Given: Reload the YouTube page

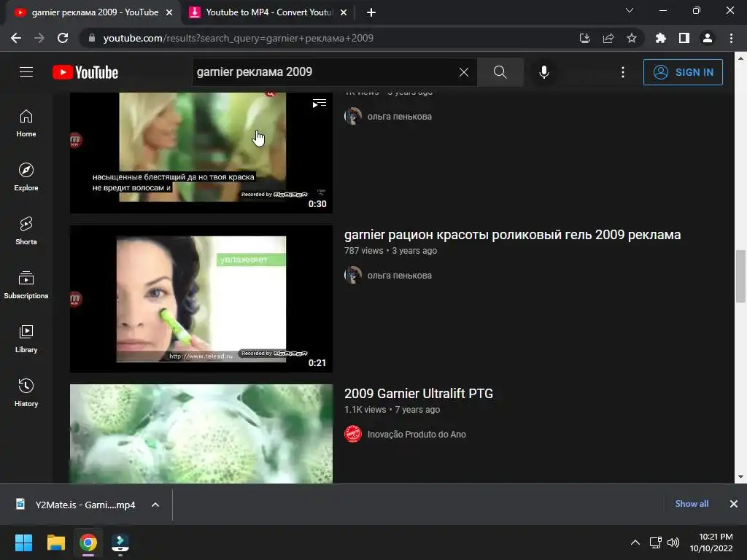Looking at the screenshot, I should [63, 38].
